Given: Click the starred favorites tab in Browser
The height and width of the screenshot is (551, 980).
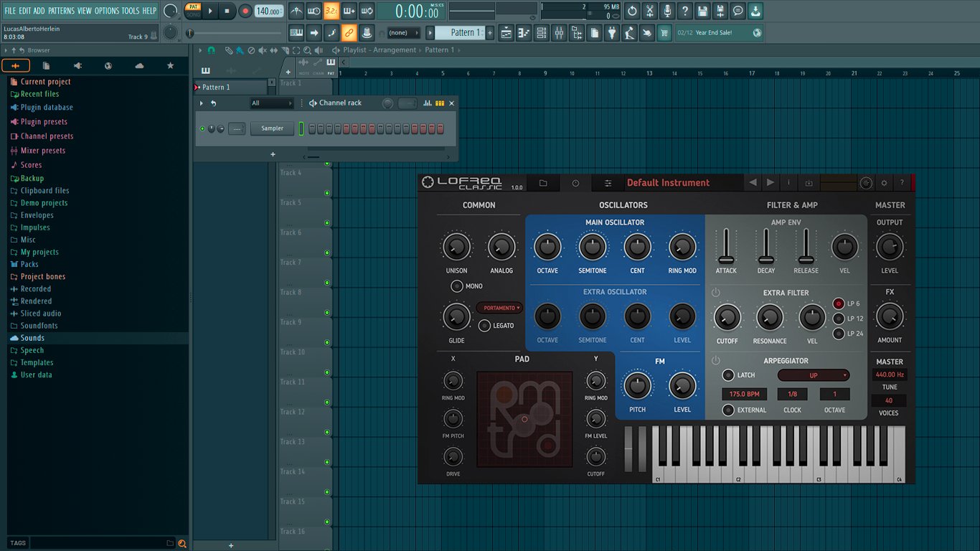Looking at the screenshot, I should (170, 65).
